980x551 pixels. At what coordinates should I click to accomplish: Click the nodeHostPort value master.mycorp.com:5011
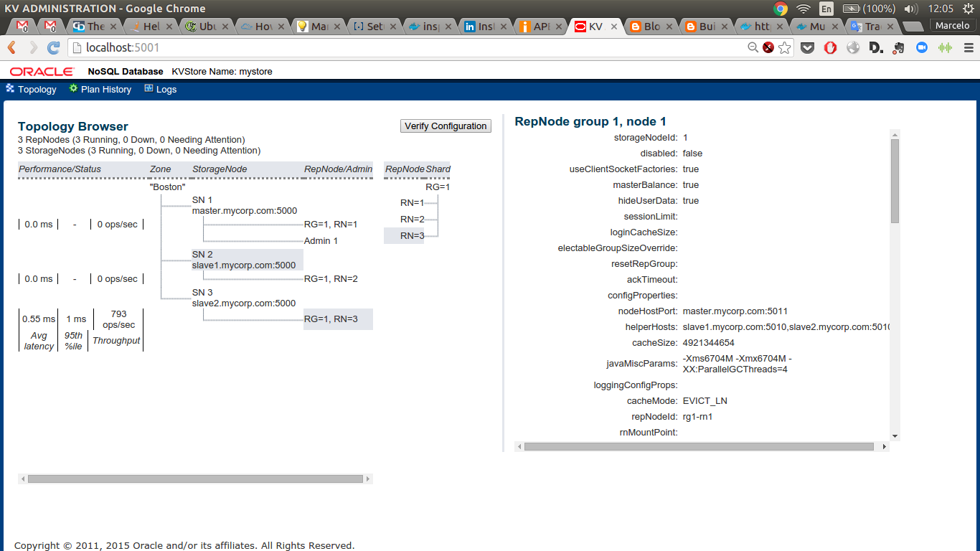735,311
